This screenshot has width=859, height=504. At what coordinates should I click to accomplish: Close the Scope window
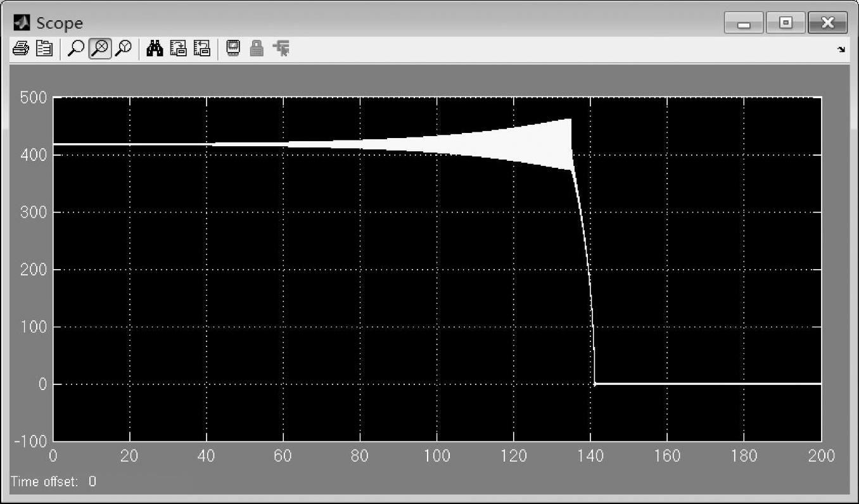[x=828, y=23]
